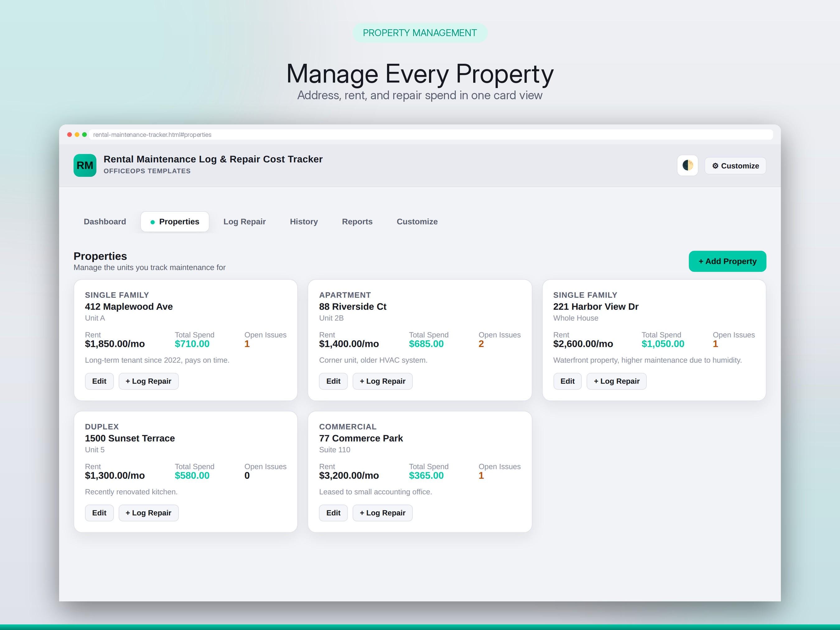Click the $2,600.00/mo rent amount

click(583, 344)
